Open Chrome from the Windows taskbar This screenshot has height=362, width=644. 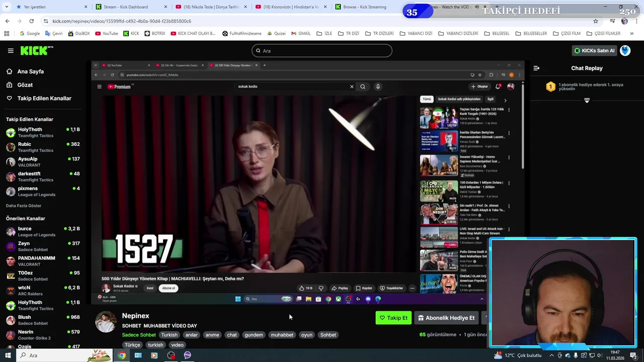pos(122,355)
